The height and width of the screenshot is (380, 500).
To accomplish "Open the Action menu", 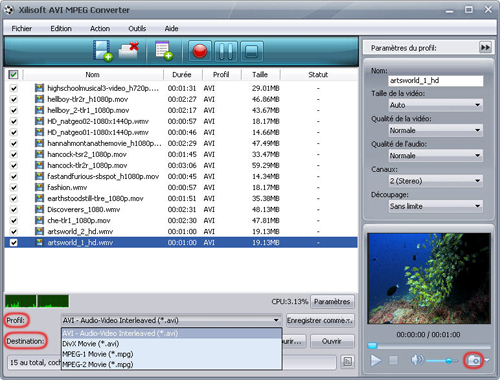I will point(100,29).
